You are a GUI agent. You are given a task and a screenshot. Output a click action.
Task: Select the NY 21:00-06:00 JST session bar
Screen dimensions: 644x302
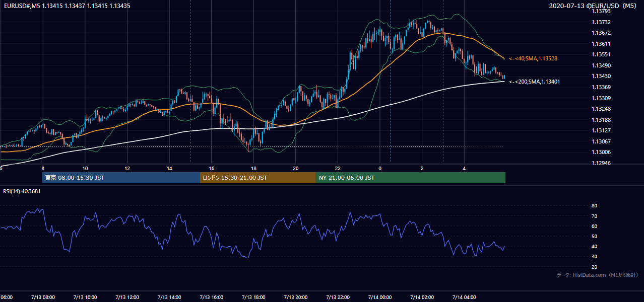(411, 178)
